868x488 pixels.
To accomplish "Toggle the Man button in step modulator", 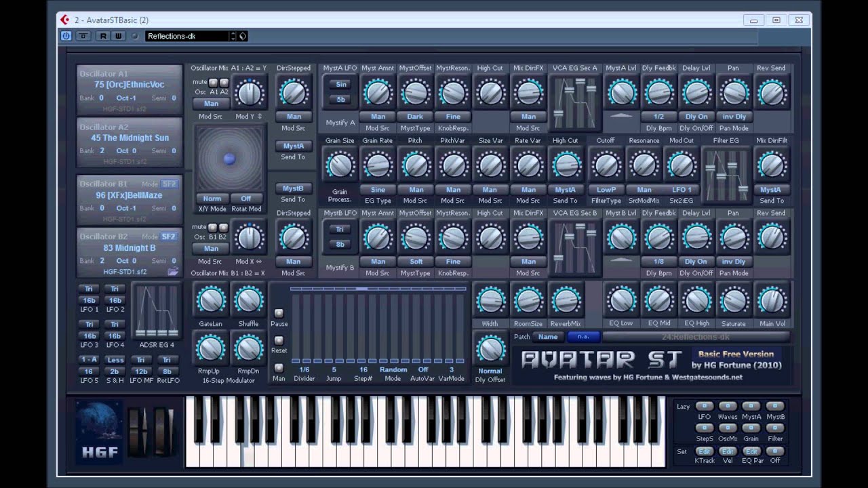I will tap(279, 368).
